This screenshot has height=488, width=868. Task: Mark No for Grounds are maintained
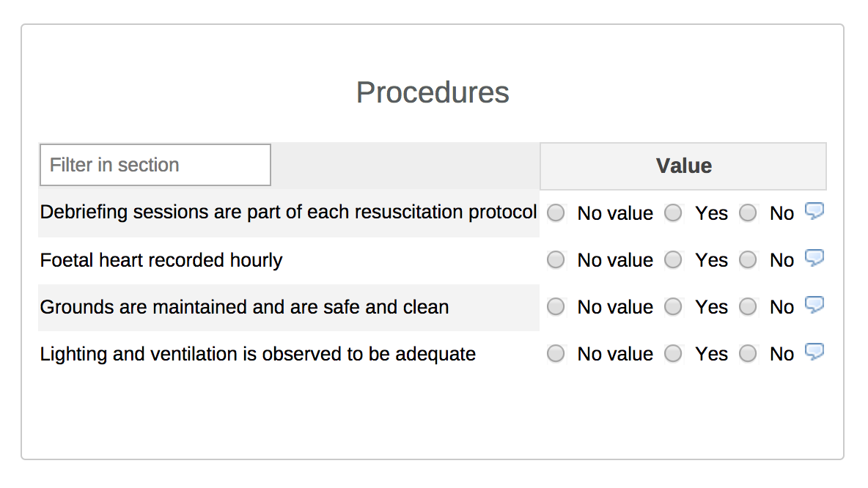tap(747, 307)
